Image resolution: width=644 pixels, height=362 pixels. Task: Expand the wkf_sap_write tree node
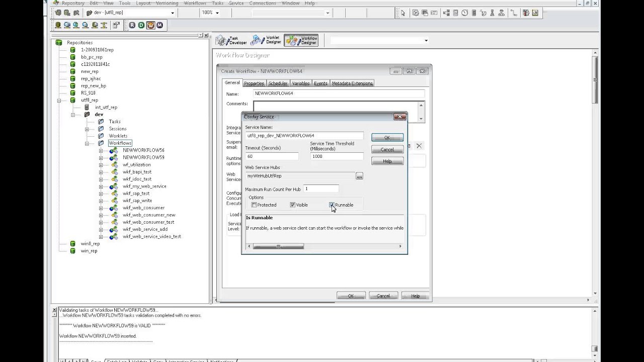pos(101,201)
